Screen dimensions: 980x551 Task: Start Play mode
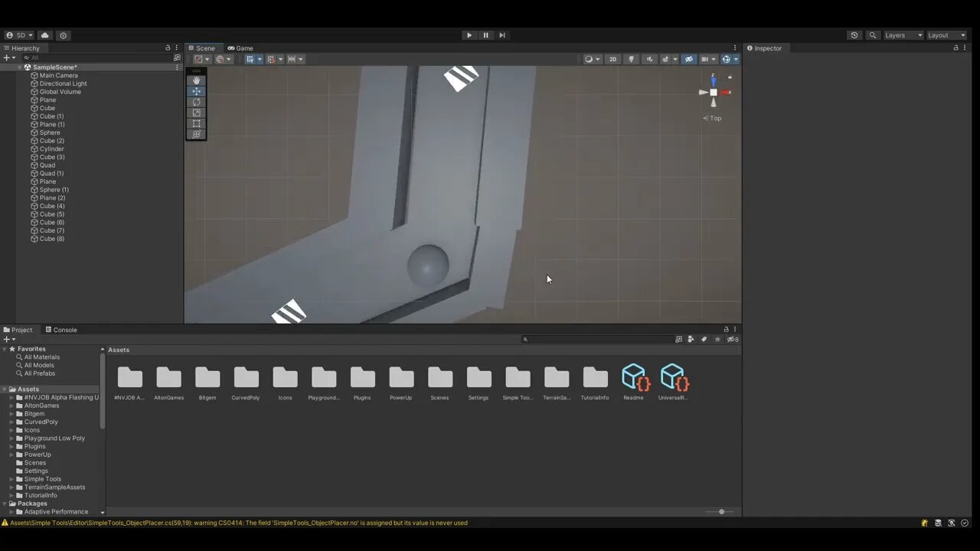click(x=469, y=35)
